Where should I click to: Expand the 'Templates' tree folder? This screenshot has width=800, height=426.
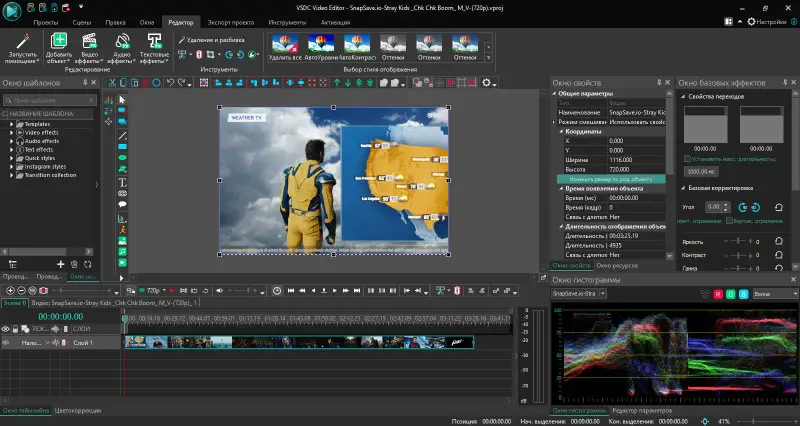point(12,124)
